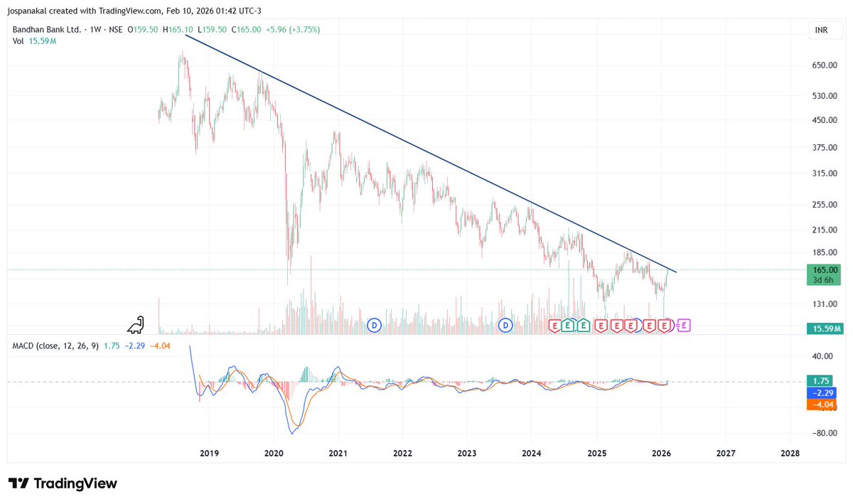The width and height of the screenshot is (853, 504).
Task: Click the 255.00 price axis label
Action: coord(825,205)
